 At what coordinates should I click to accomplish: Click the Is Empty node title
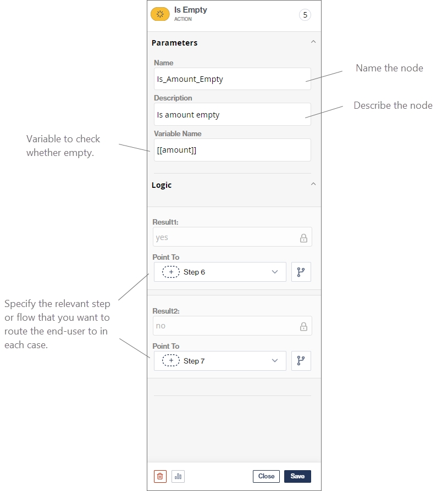click(191, 10)
